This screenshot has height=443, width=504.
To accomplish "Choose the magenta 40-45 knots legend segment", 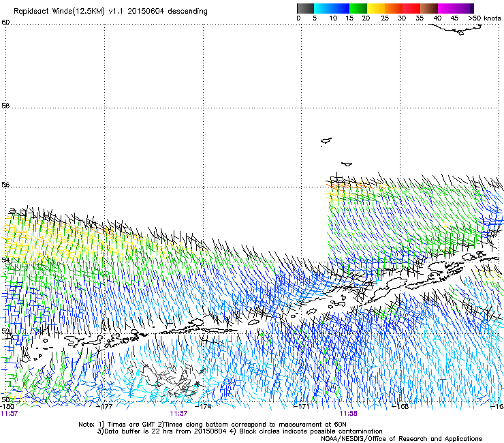I will [x=447, y=8].
